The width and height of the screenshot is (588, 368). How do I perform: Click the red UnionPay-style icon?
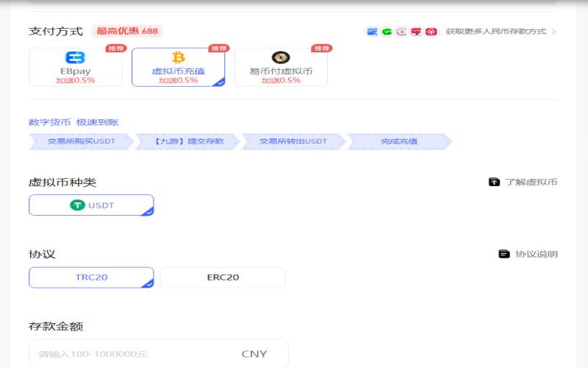point(416,32)
